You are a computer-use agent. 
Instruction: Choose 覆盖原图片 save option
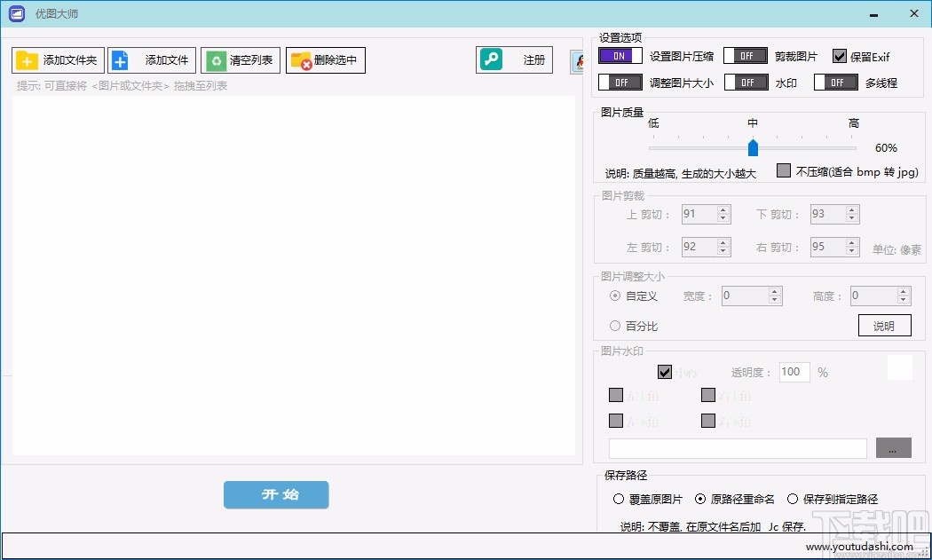(619, 499)
